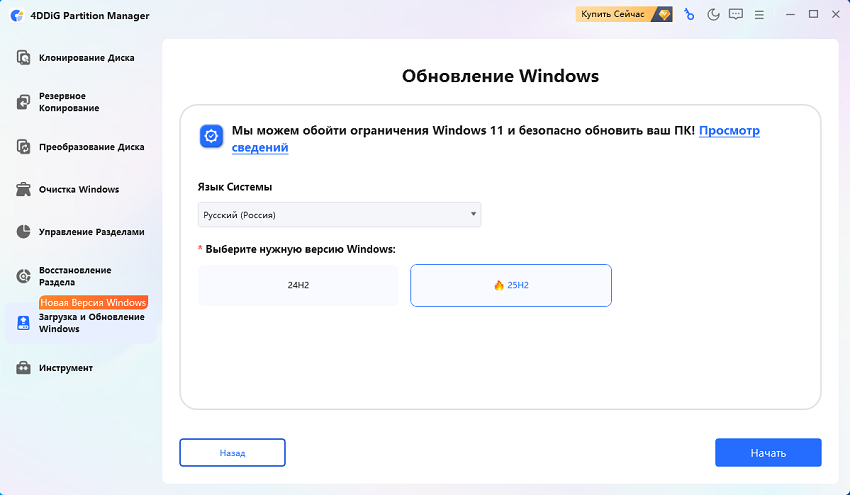Open Резервное Копирование section
The height and width of the screenshot is (495, 850).
(69, 102)
